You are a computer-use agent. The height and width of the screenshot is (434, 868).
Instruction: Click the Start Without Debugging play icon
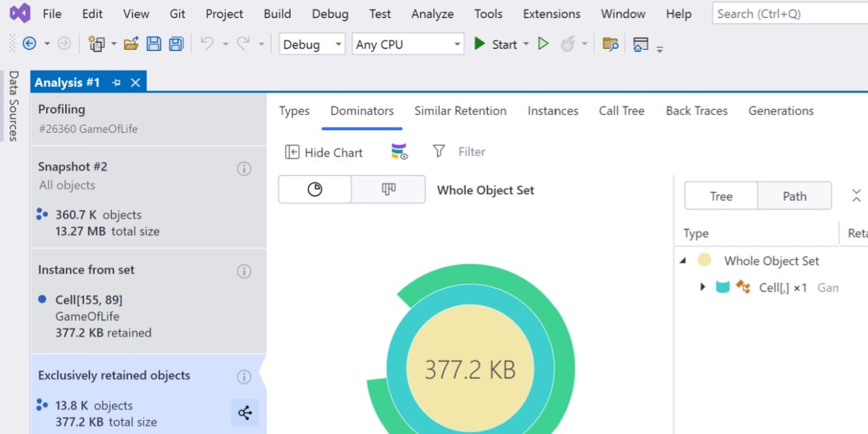pyautogui.click(x=543, y=44)
